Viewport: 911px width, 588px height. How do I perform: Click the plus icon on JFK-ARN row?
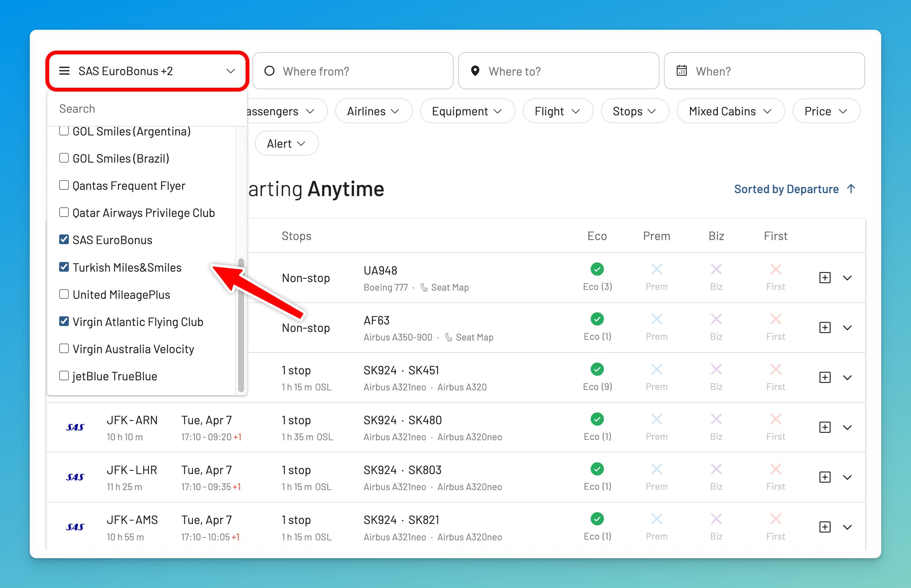coord(825,427)
